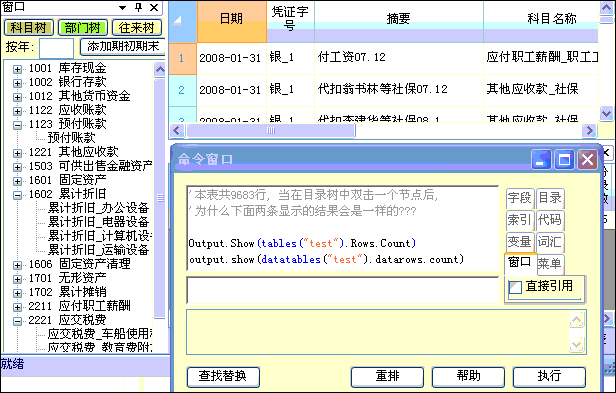The image size is (616, 393).
Task: Close the 窗口 side panel
Action: [154, 7]
